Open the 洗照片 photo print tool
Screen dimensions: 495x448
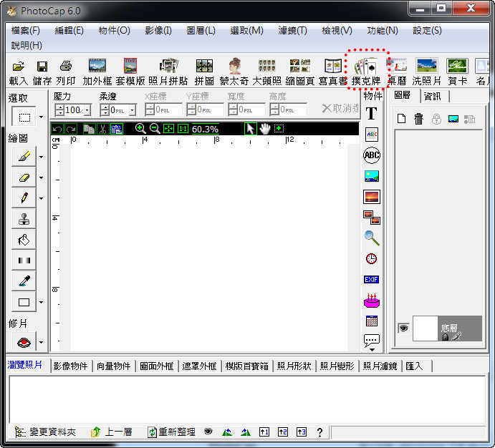tap(426, 72)
